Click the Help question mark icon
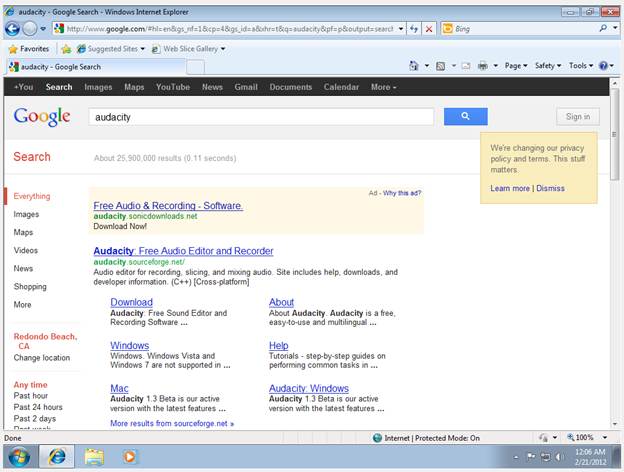This screenshot has width=624, height=472. point(603,66)
